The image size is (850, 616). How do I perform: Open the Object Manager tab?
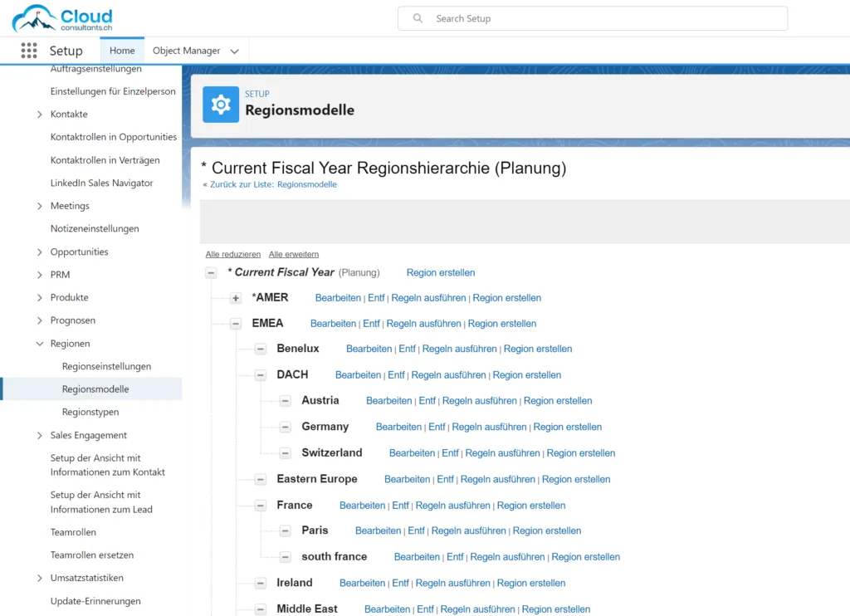tap(186, 51)
